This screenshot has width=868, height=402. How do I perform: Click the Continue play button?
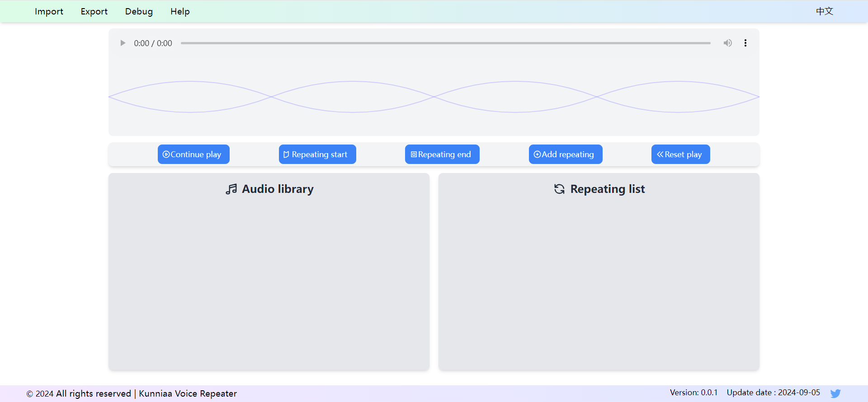(x=193, y=154)
